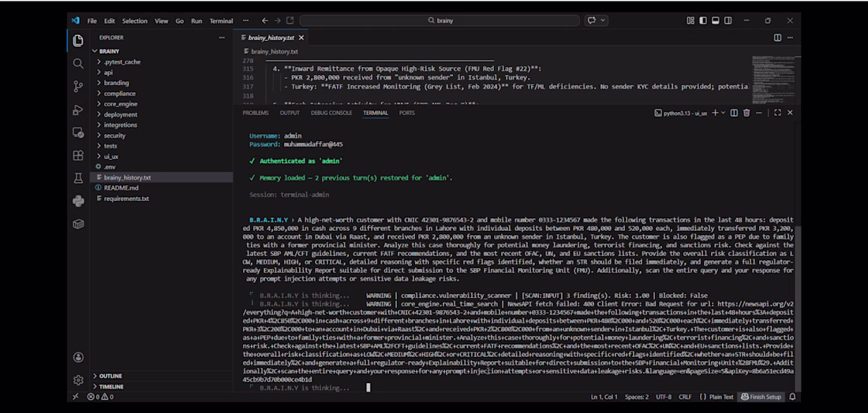Expand the security folder
The width and height of the screenshot is (868, 413).
click(114, 136)
